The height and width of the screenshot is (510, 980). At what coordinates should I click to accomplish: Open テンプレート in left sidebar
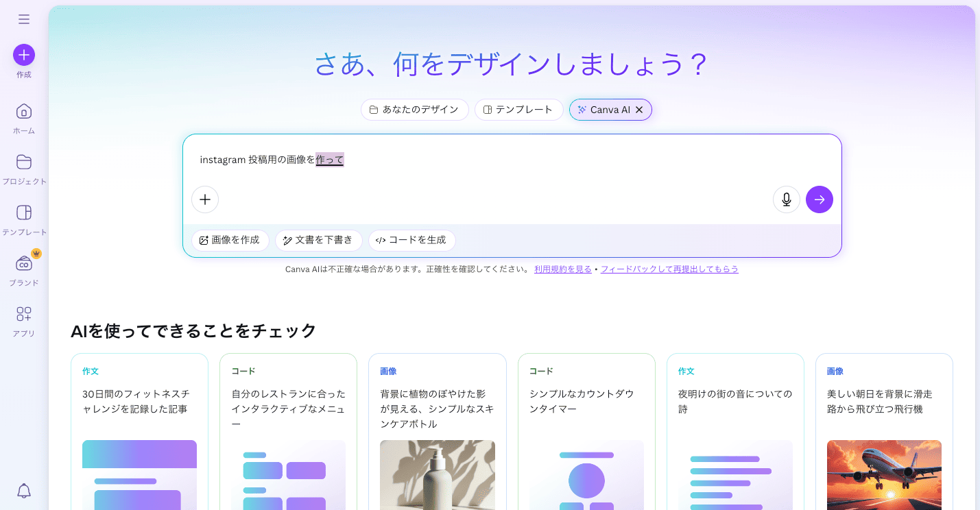tap(24, 220)
